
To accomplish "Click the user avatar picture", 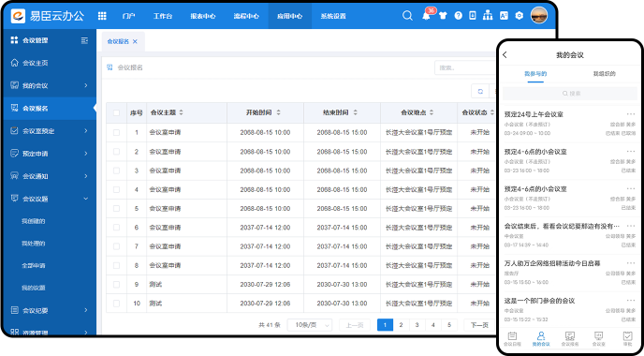I will (x=539, y=16).
